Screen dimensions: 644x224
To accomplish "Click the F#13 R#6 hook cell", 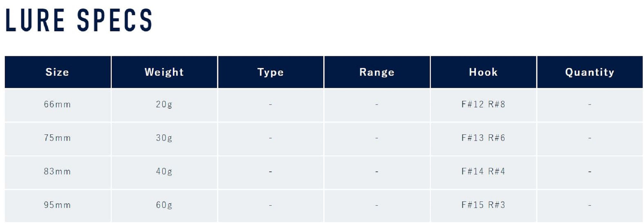I will 483,138.
